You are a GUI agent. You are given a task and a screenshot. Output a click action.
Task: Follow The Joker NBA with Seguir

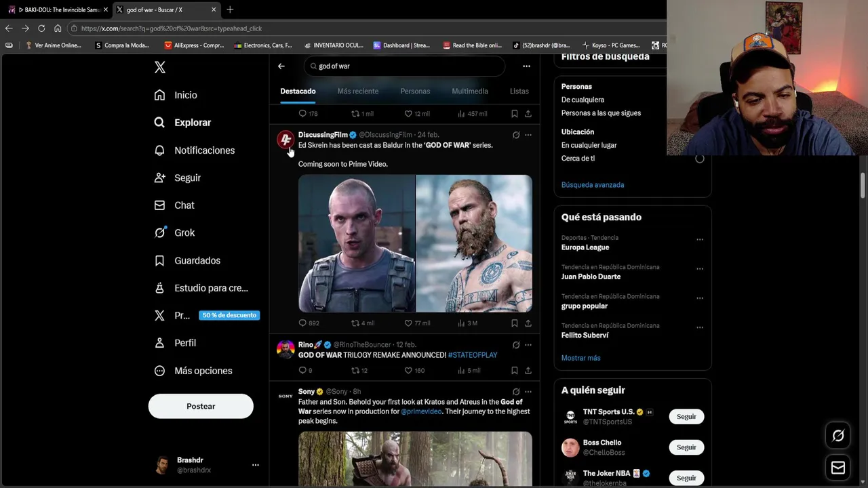pos(686,478)
